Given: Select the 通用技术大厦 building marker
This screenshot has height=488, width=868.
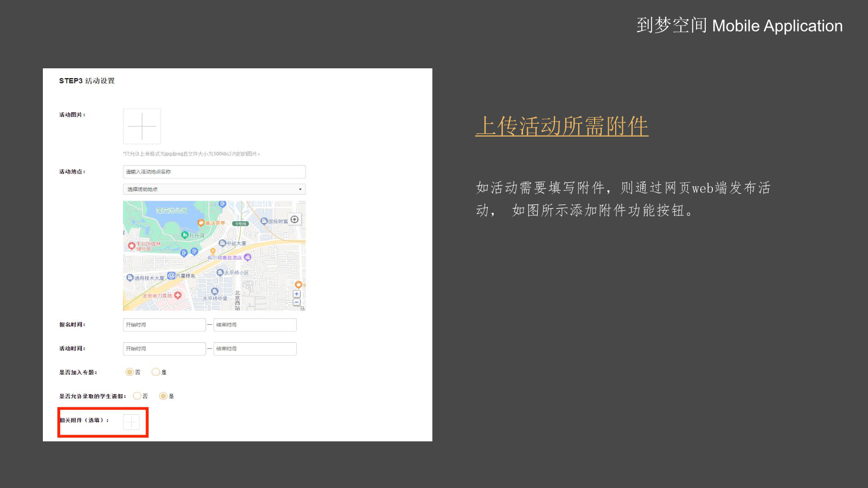Looking at the screenshot, I should pyautogui.click(x=130, y=278).
